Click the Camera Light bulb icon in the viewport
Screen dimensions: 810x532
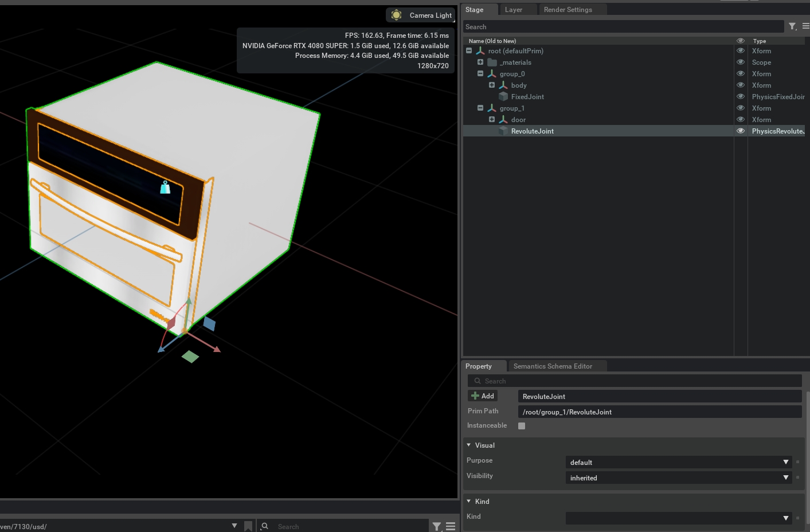pos(396,15)
